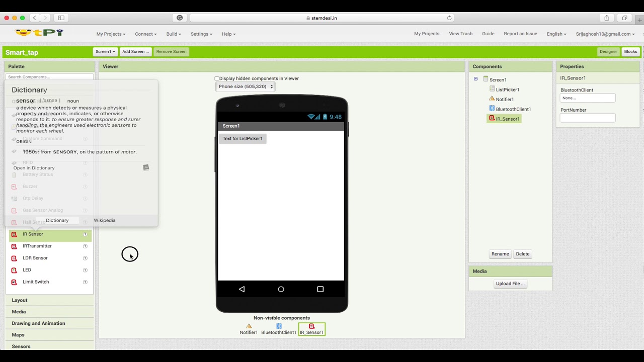Expand the Drawing and Animation category
Viewport: 644px width, 362px height.
pos(49,323)
